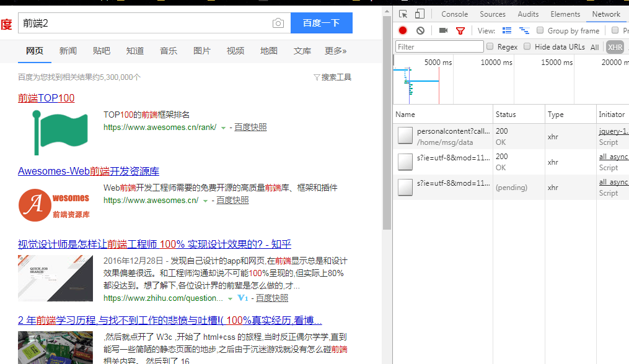This screenshot has width=629, height=364.
Task: Select the 新闻 search tab
Action: [x=68, y=51]
